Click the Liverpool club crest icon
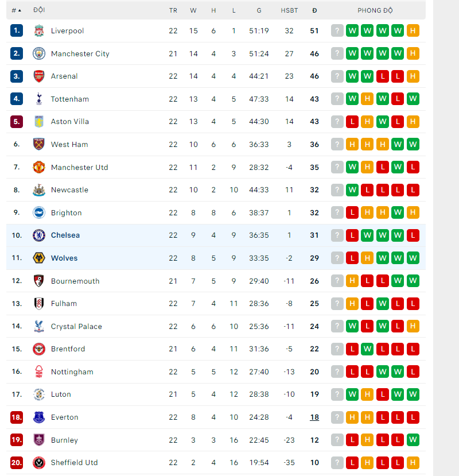 39,30
